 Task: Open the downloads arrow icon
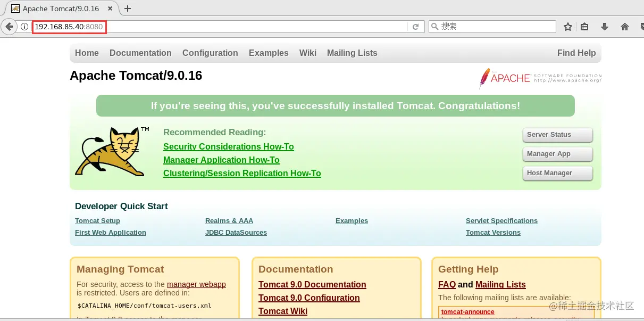point(605,27)
